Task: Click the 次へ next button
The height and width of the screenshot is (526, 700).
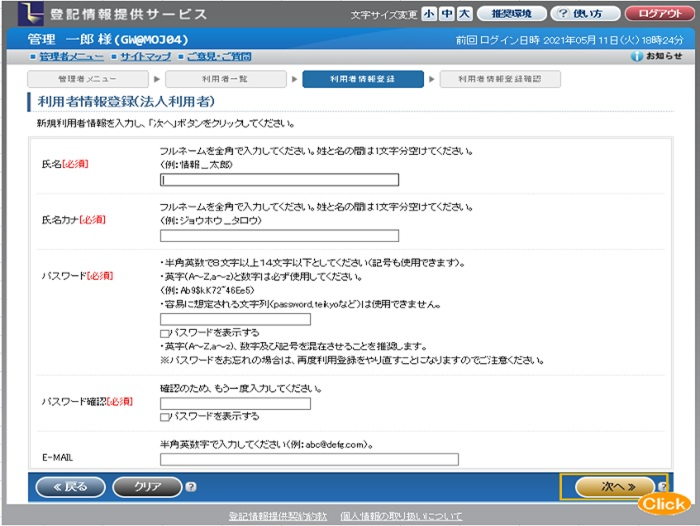Action: click(615, 487)
